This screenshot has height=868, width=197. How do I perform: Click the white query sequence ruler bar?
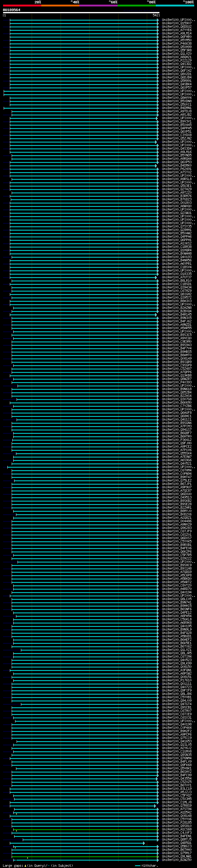81,12
